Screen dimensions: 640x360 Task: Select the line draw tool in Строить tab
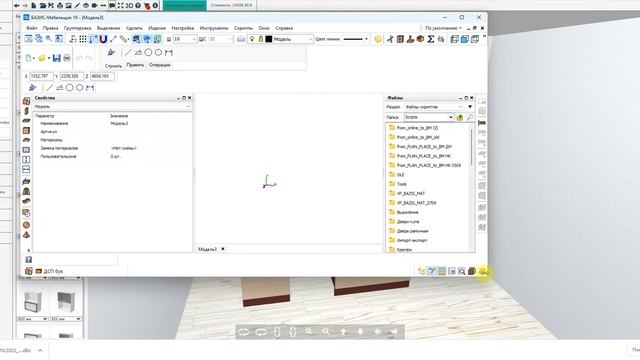pos(128,53)
